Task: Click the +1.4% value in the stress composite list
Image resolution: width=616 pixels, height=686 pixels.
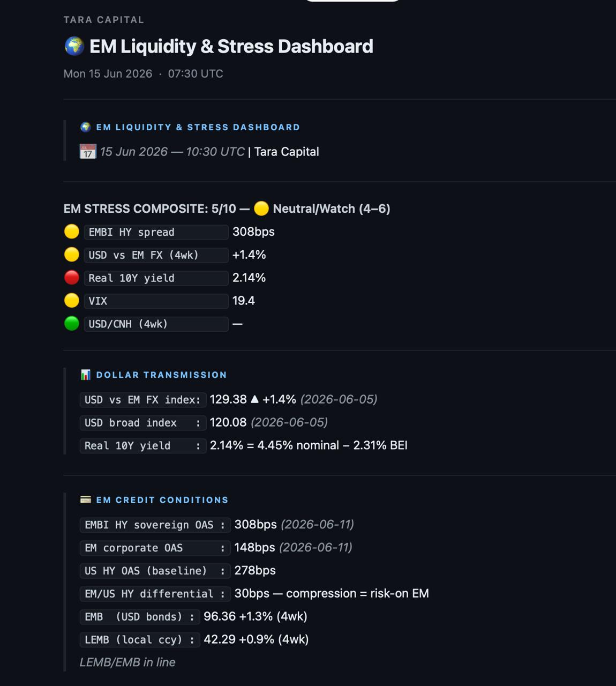Action: 249,255
